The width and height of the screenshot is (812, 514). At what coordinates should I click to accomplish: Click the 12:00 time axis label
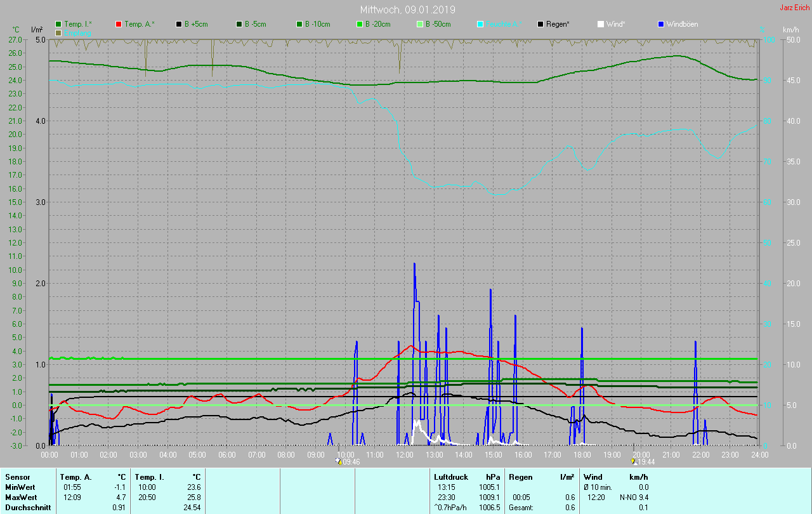tap(404, 455)
